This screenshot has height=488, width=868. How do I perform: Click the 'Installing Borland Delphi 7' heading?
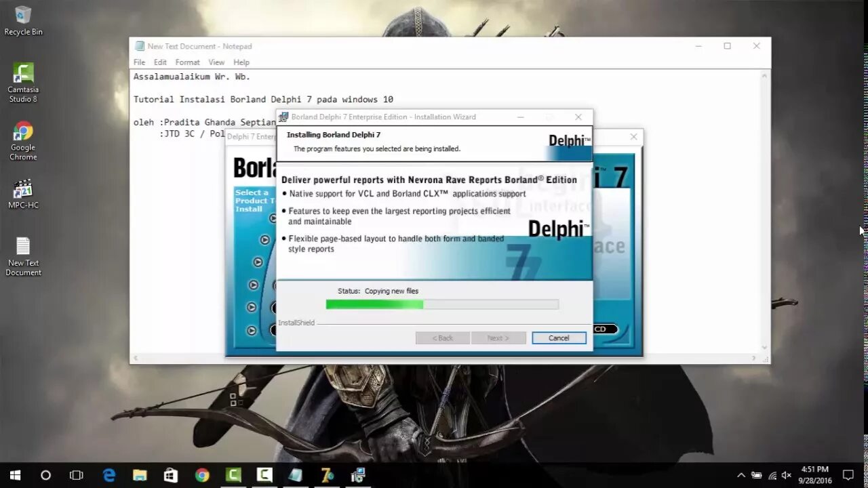pyautogui.click(x=334, y=134)
